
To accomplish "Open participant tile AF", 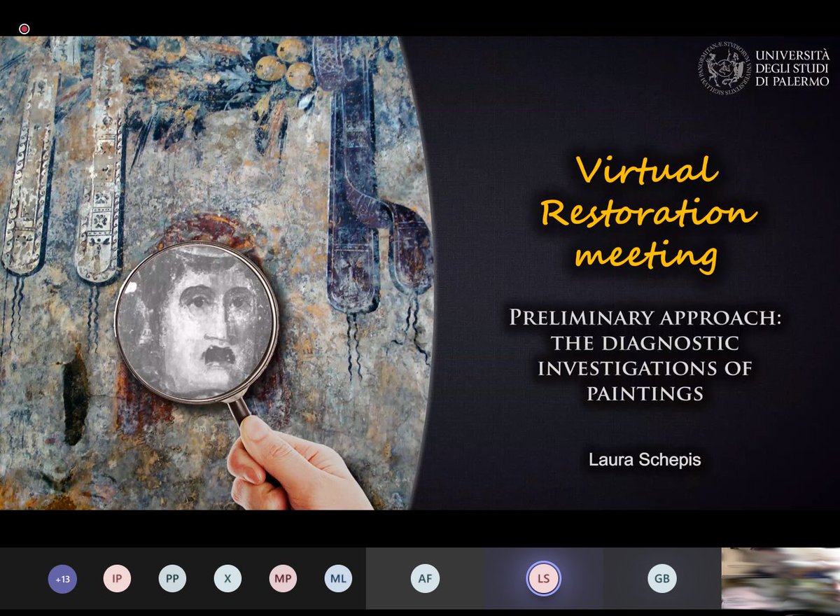I will (425, 578).
